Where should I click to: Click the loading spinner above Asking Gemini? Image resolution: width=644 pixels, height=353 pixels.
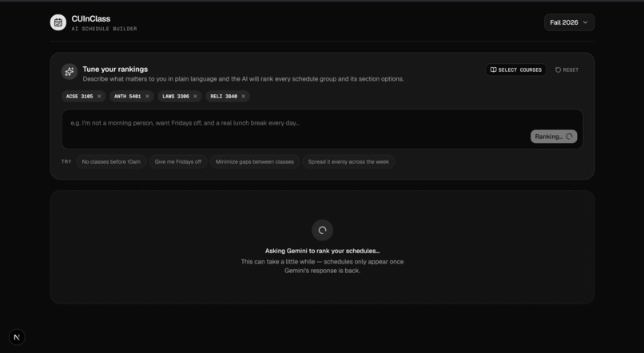pyautogui.click(x=323, y=230)
